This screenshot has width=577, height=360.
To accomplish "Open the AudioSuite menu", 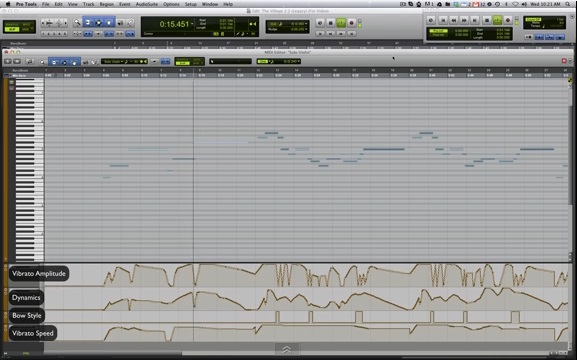I will point(147,4).
